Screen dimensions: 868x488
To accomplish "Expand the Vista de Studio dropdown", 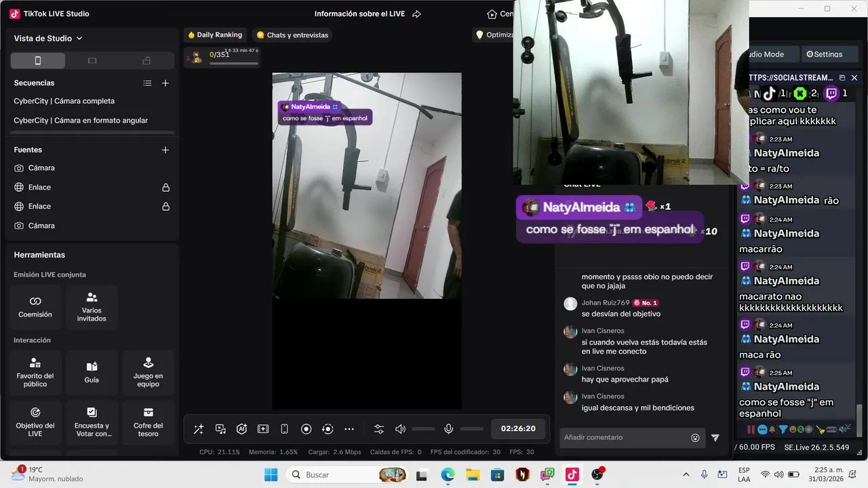I will tap(48, 39).
